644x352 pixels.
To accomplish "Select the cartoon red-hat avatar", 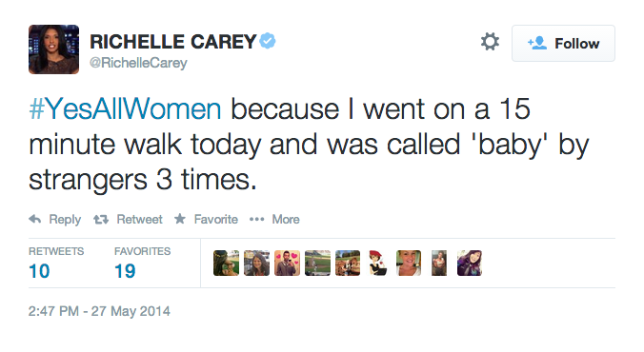I will pos(378,263).
